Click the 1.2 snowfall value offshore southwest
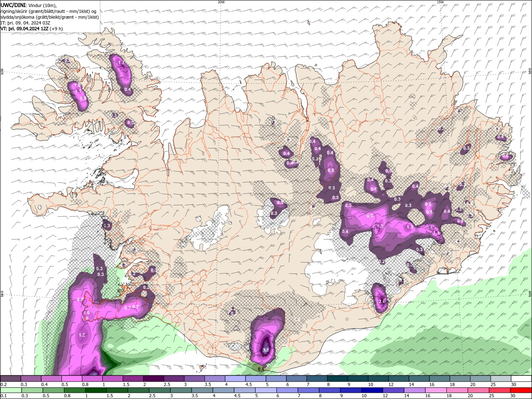Viewport: 532px width, 399px height. pyautogui.click(x=82, y=335)
